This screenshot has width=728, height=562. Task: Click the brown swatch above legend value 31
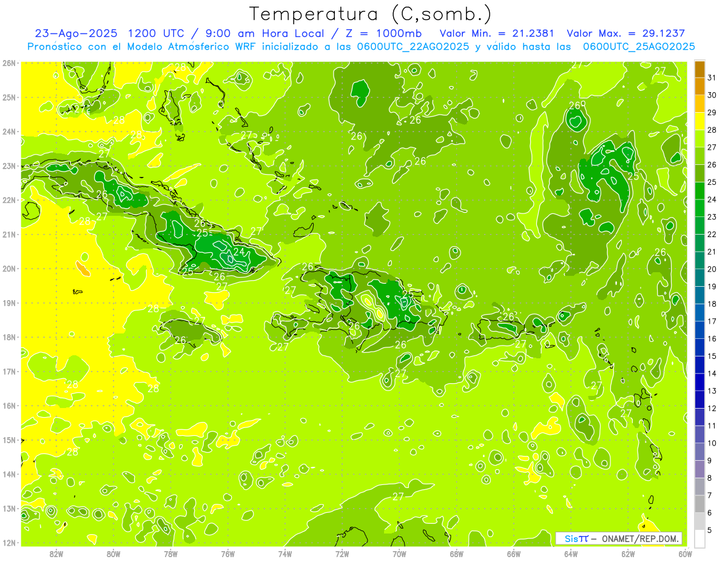(699, 69)
